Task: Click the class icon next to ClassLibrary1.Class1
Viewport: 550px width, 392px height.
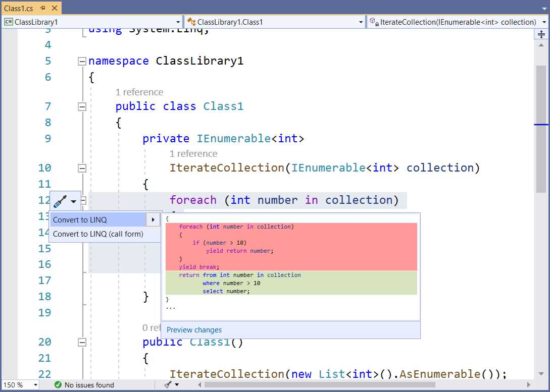Action: [x=189, y=22]
